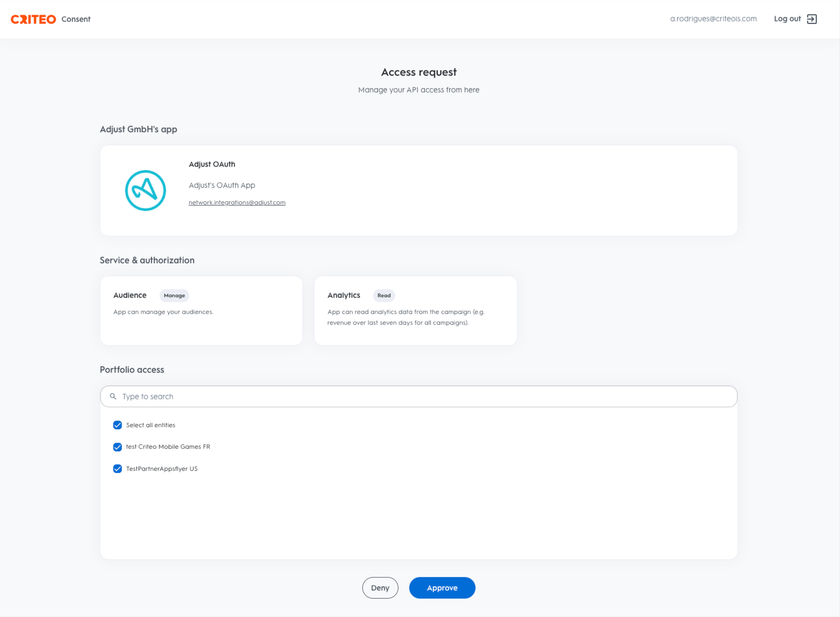This screenshot has height=617, width=840.
Task: Click the Service & authorization heading
Action: tap(147, 260)
